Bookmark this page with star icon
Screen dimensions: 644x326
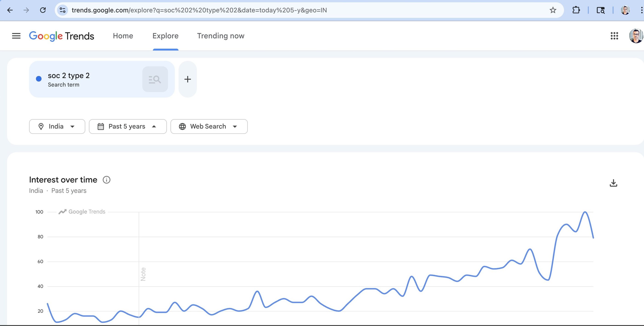pyautogui.click(x=553, y=10)
